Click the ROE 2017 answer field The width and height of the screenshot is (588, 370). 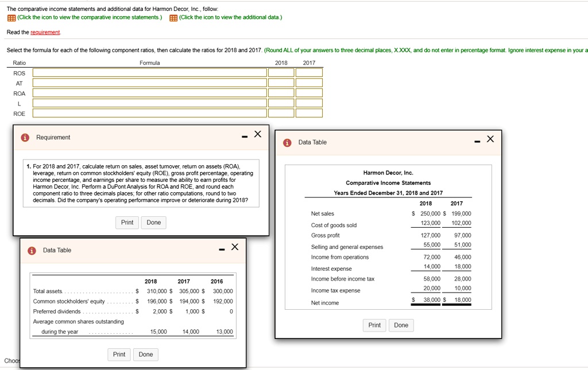pyautogui.click(x=310, y=113)
